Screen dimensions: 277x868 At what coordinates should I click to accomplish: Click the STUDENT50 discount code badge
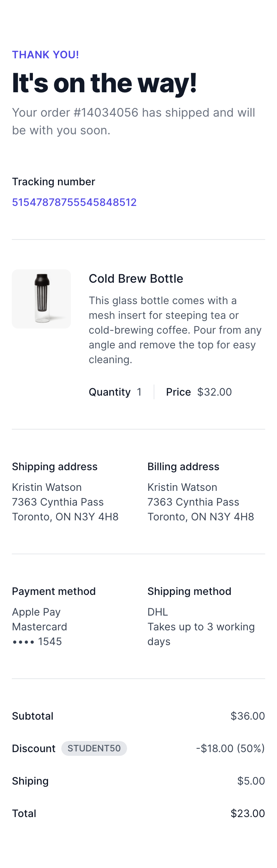point(94,748)
